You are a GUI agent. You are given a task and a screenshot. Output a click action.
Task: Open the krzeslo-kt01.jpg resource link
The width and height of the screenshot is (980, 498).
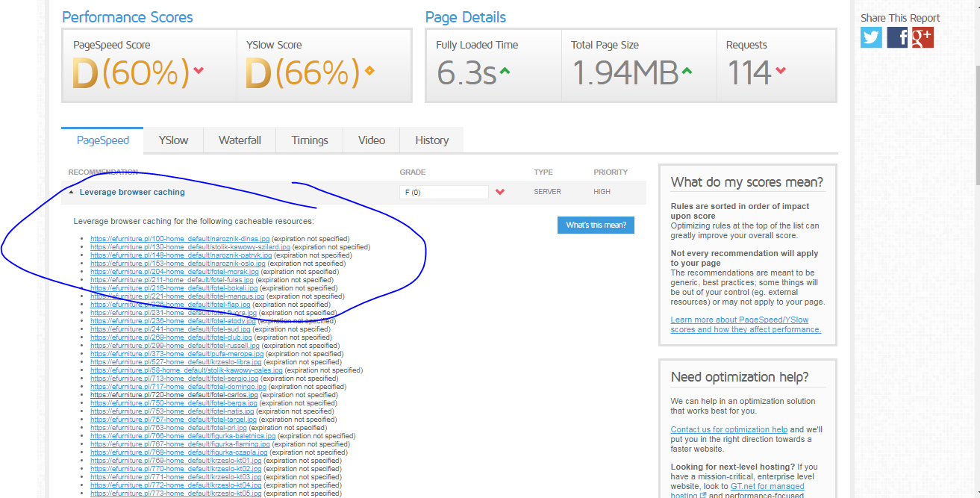tap(176, 461)
